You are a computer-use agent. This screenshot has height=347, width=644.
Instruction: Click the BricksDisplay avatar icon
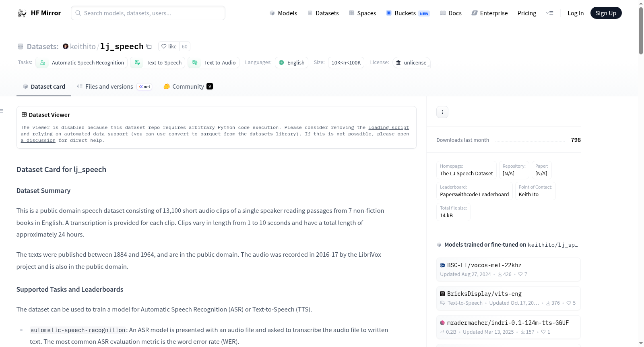point(442,294)
